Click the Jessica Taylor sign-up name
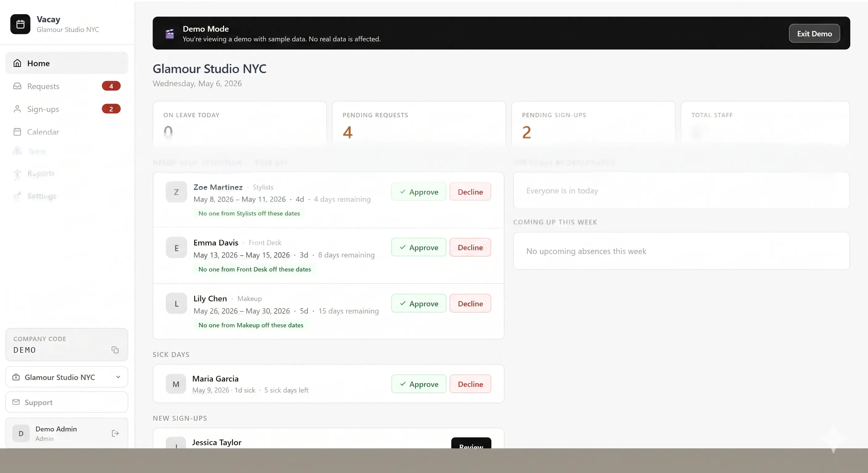The height and width of the screenshot is (473, 868). (x=217, y=443)
